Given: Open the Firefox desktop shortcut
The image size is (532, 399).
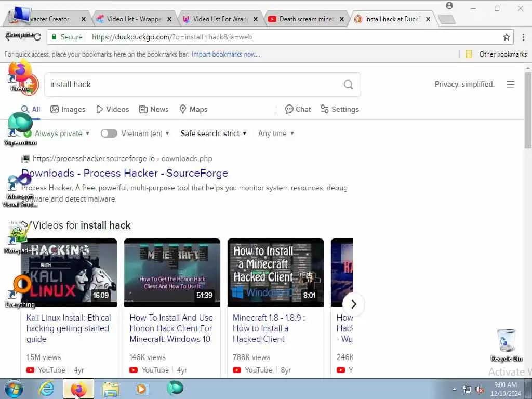Looking at the screenshot, I should click(20, 76).
